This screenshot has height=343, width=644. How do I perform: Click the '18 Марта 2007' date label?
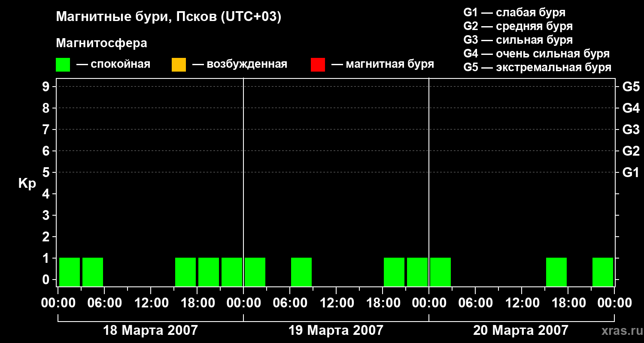point(150,330)
